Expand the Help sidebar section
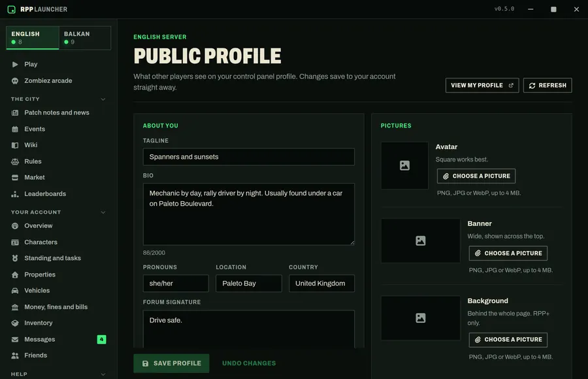 pos(103,374)
